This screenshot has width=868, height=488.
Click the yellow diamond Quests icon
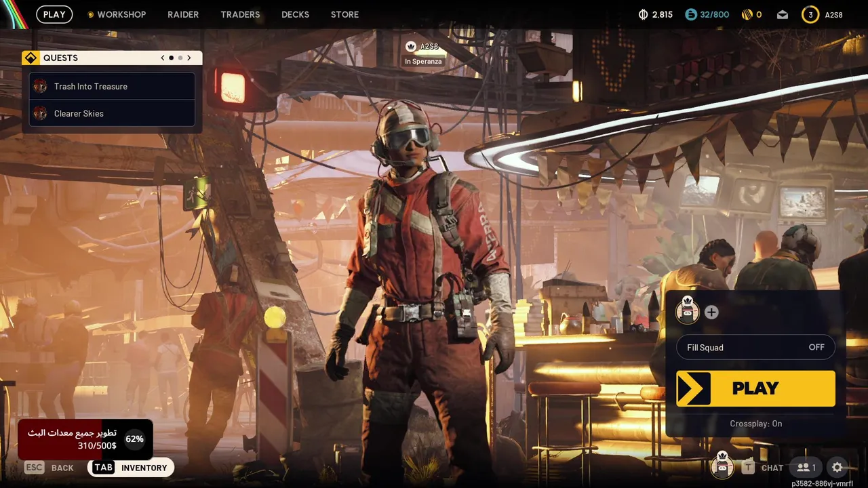(31, 58)
